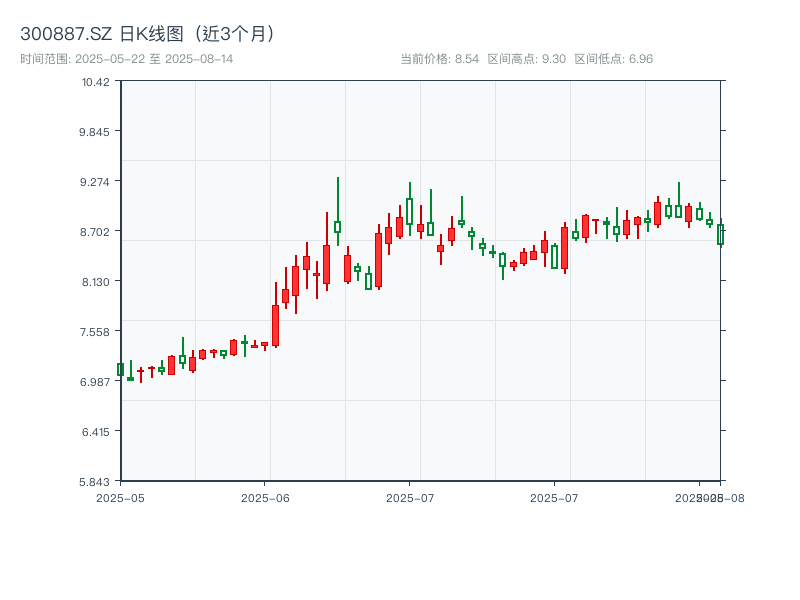Click the 时间范围 date range text
Screen dimensions: 800x600
tap(127, 59)
